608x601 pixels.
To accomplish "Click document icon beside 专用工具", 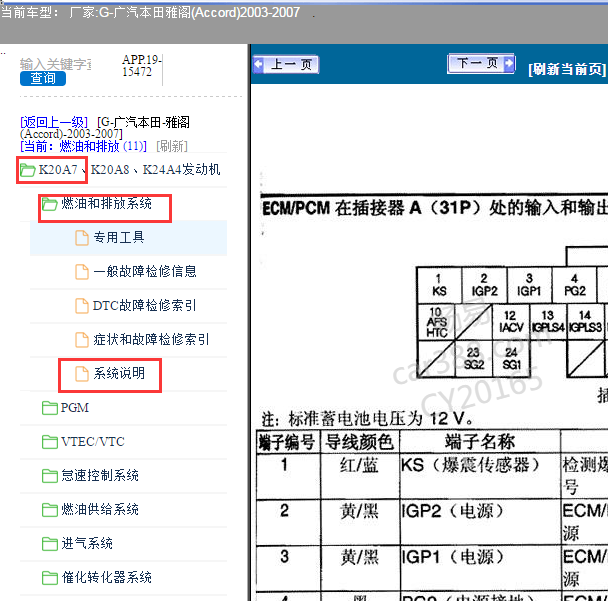I will click(x=81, y=238).
